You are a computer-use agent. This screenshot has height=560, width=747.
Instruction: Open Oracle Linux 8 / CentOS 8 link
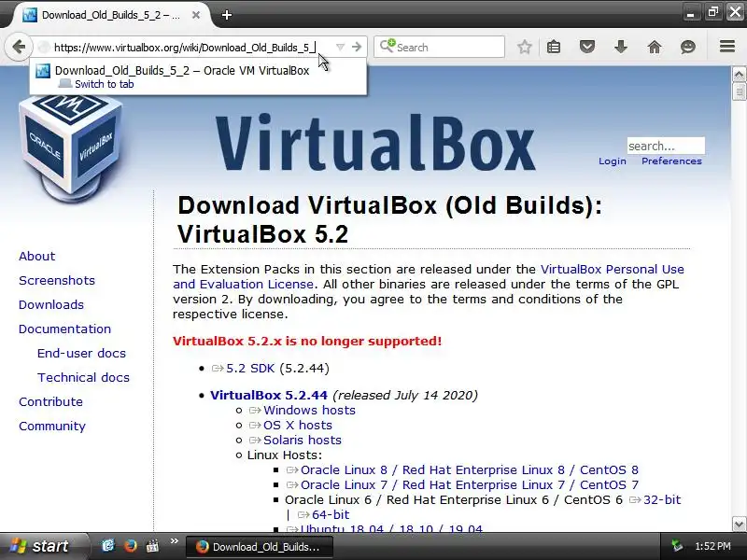click(x=470, y=470)
